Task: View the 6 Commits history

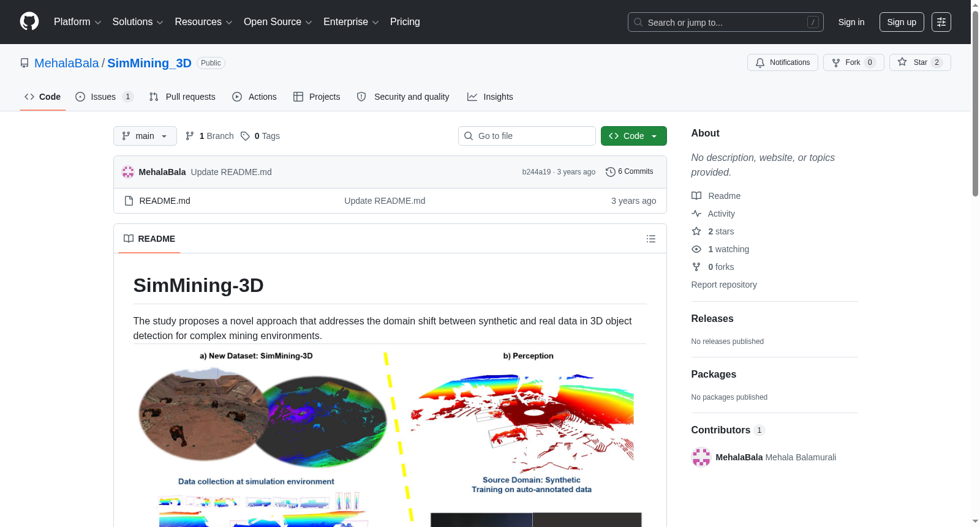Action: click(630, 172)
